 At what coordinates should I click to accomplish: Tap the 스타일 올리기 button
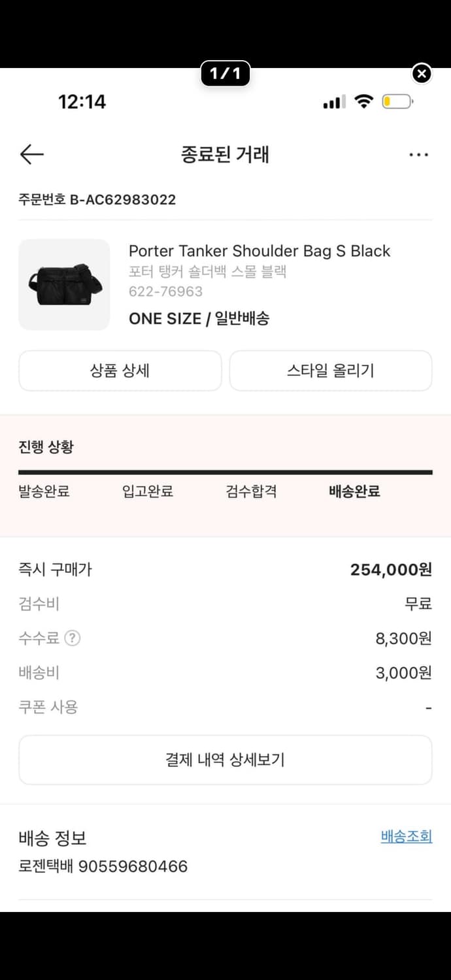click(x=331, y=370)
